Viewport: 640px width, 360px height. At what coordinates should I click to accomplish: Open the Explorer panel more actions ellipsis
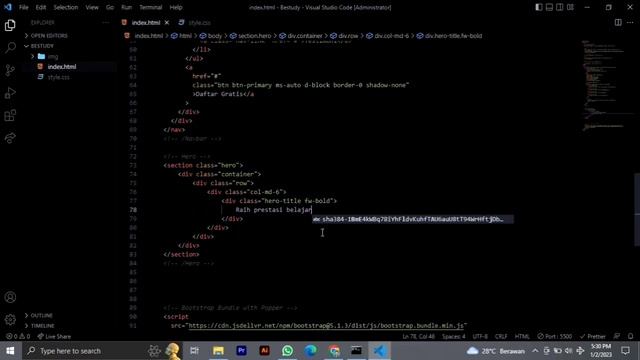pyautogui.click(x=106, y=22)
